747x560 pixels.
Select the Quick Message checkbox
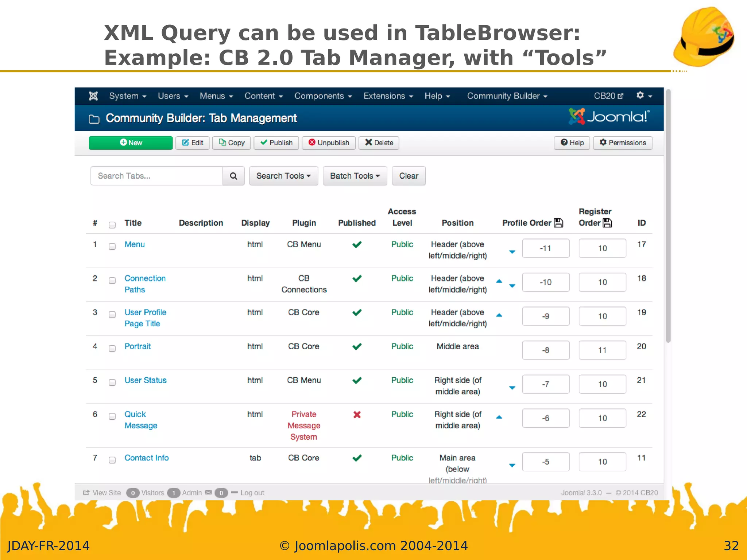[x=112, y=416]
